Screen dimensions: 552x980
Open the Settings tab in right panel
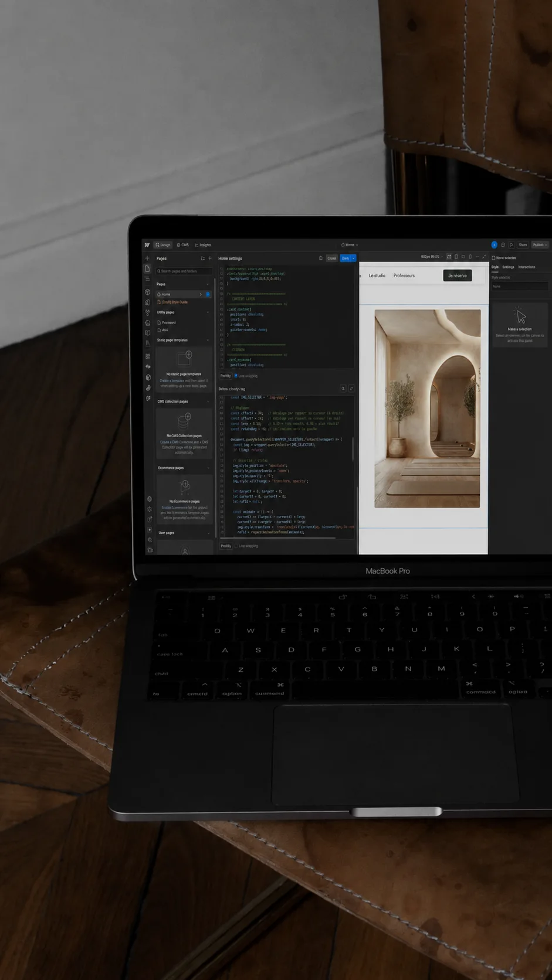coord(508,267)
